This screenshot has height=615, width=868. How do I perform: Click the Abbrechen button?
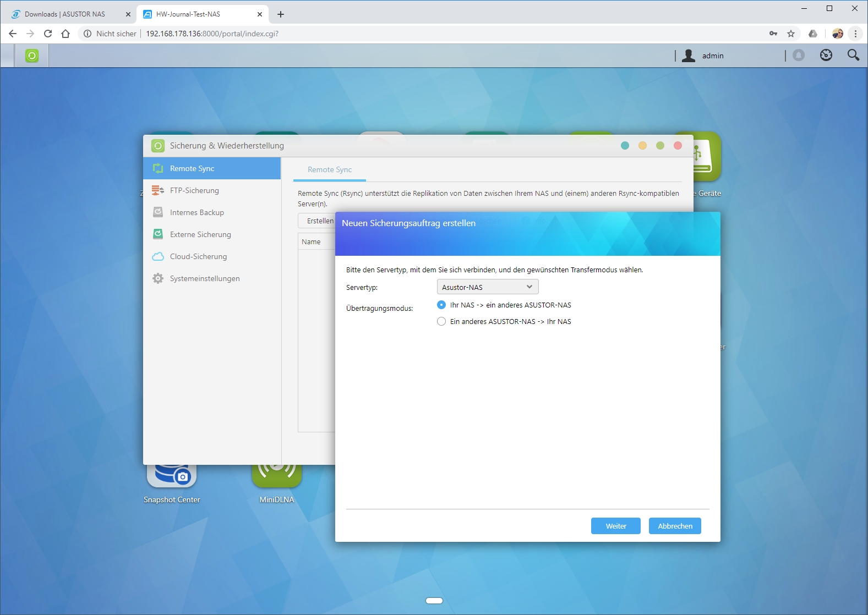(x=675, y=526)
